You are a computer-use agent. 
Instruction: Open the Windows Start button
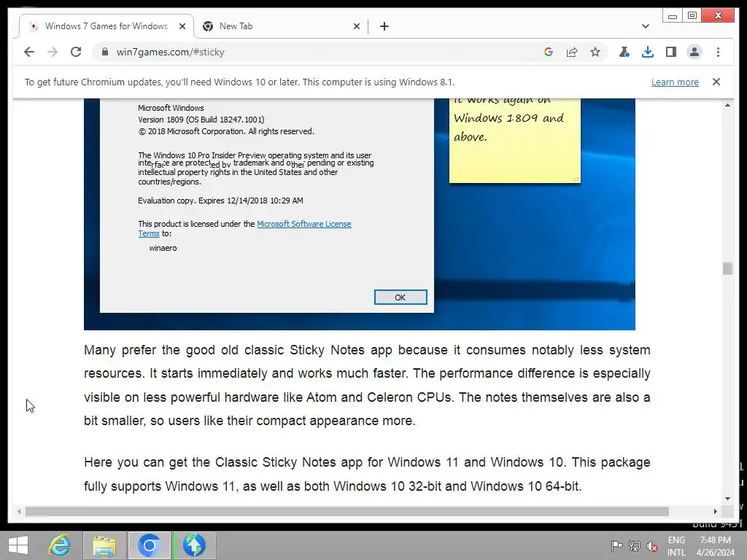click(x=18, y=545)
